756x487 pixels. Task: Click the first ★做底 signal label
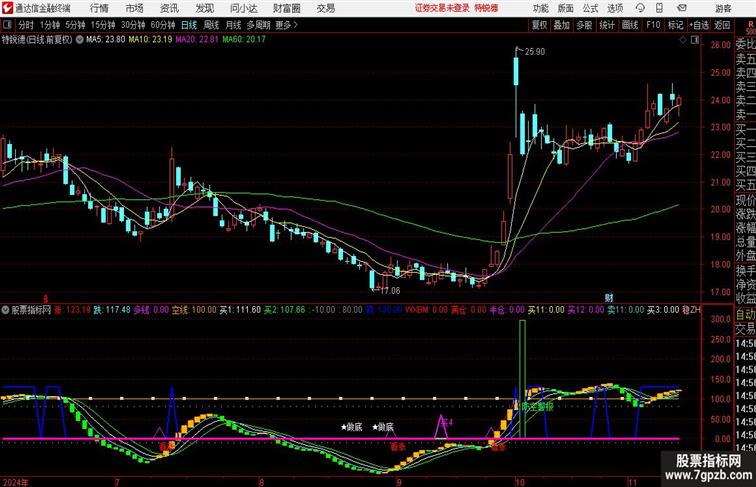click(351, 427)
